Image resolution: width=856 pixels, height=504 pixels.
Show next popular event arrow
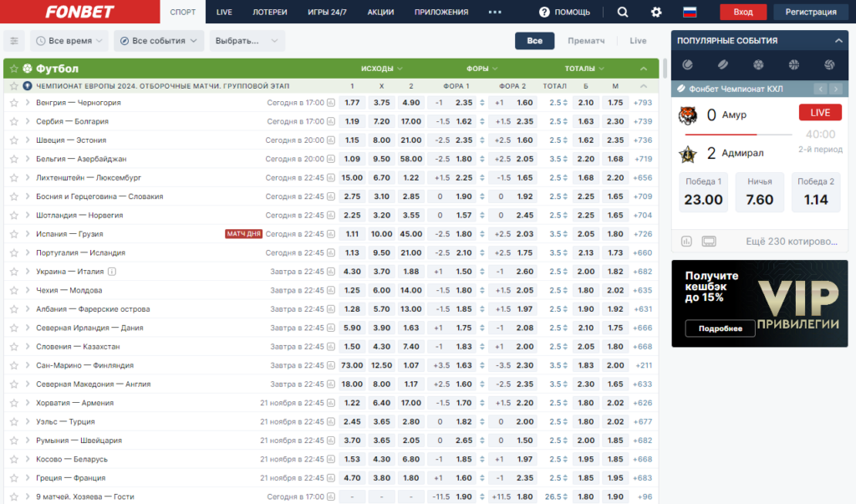[835, 89]
